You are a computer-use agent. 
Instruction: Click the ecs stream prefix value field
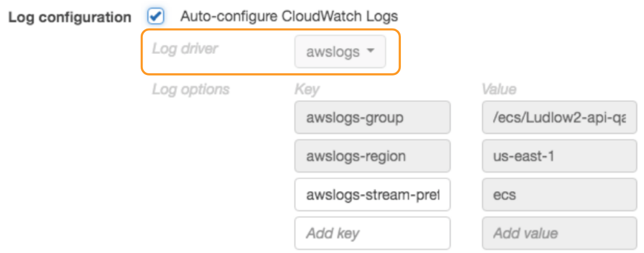[x=559, y=195]
